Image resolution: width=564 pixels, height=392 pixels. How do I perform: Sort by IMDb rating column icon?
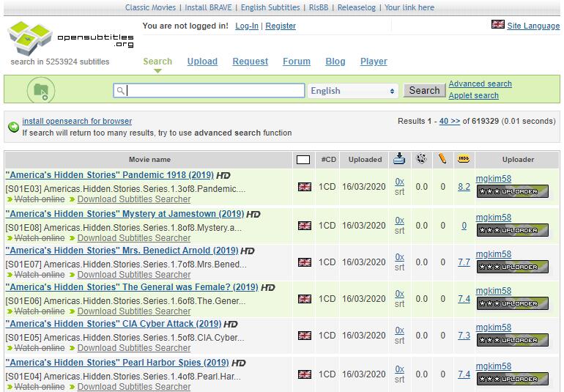pos(464,158)
